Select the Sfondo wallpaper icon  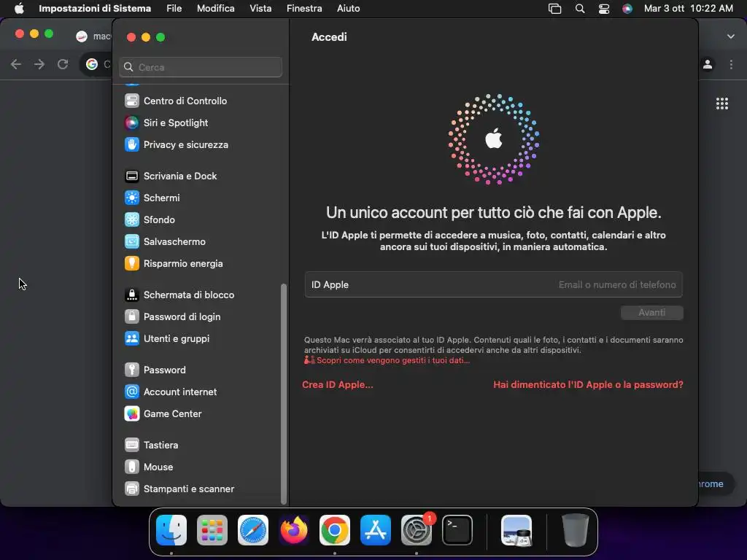132,220
